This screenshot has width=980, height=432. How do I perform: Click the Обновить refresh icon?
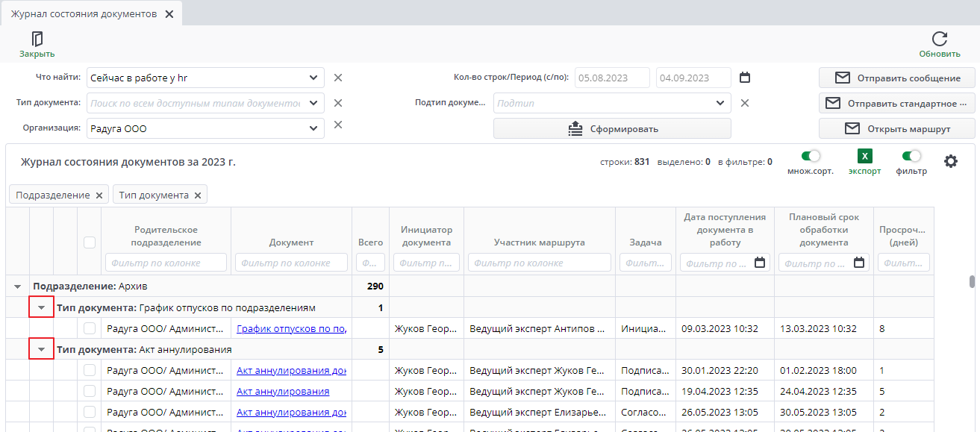pos(940,40)
